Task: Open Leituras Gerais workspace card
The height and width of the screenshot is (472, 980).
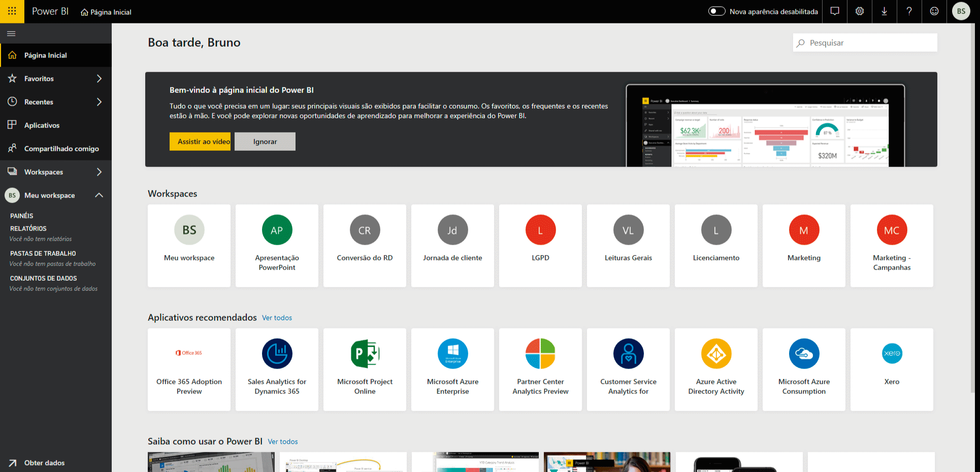Action: (x=628, y=246)
